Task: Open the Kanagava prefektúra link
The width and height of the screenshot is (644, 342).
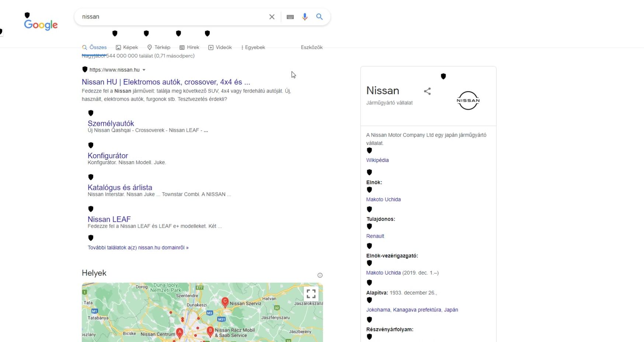Action: [417, 310]
